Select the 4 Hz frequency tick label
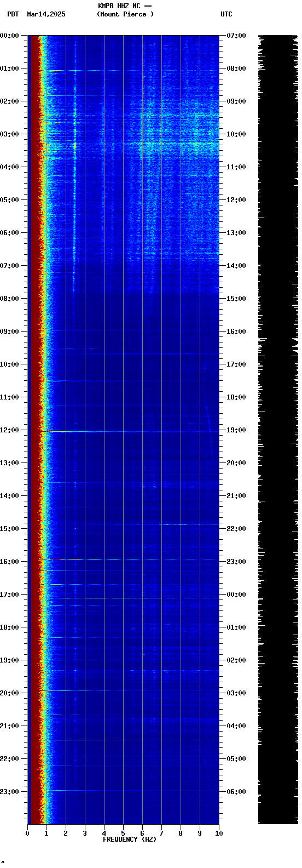 104,833
